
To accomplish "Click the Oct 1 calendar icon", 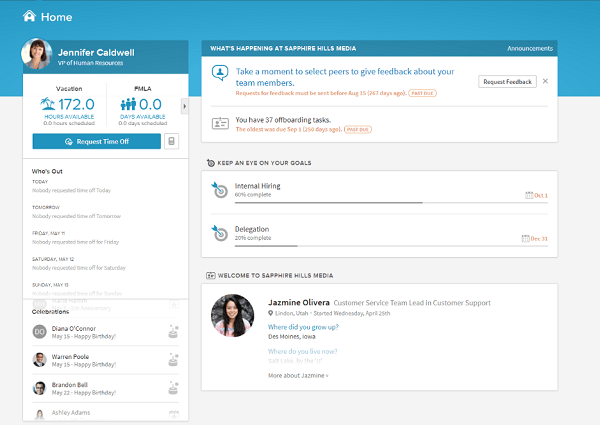I will click(529, 195).
